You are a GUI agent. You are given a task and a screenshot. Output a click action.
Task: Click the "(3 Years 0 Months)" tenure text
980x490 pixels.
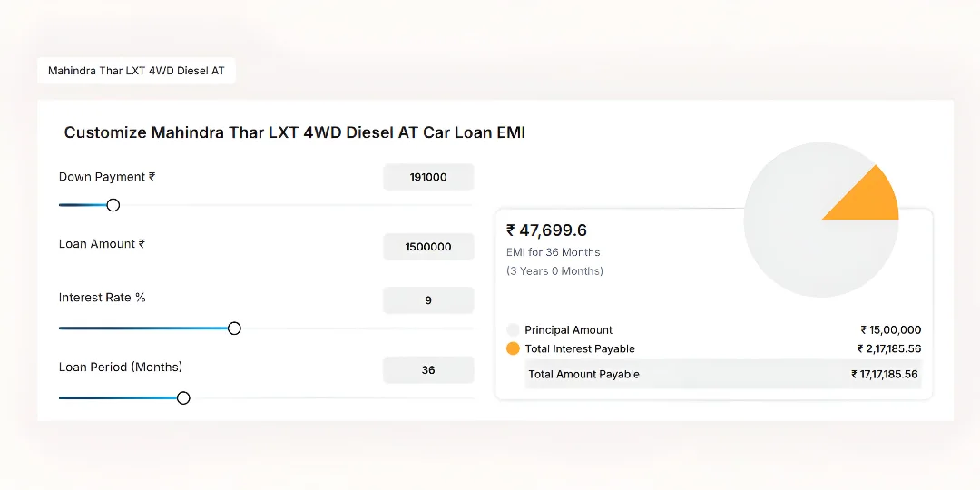tap(554, 270)
